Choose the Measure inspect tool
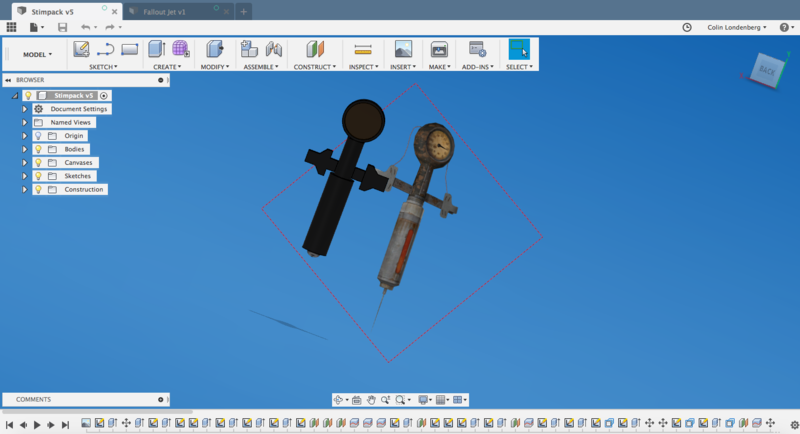The height and width of the screenshot is (434, 800). click(363, 49)
